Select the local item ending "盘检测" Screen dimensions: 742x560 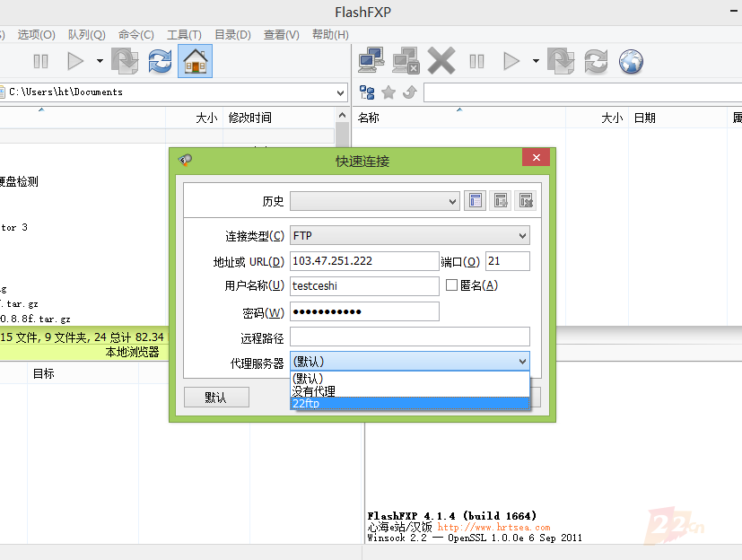[x=19, y=181]
